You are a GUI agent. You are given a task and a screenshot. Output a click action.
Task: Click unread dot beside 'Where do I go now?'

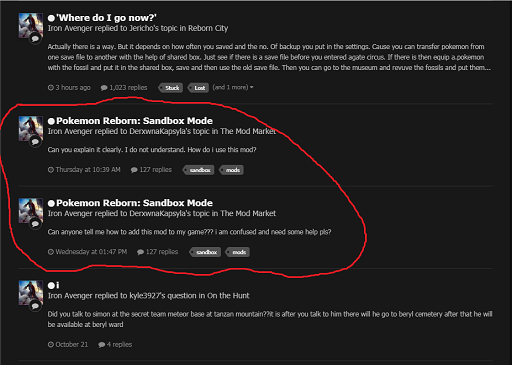pos(51,18)
